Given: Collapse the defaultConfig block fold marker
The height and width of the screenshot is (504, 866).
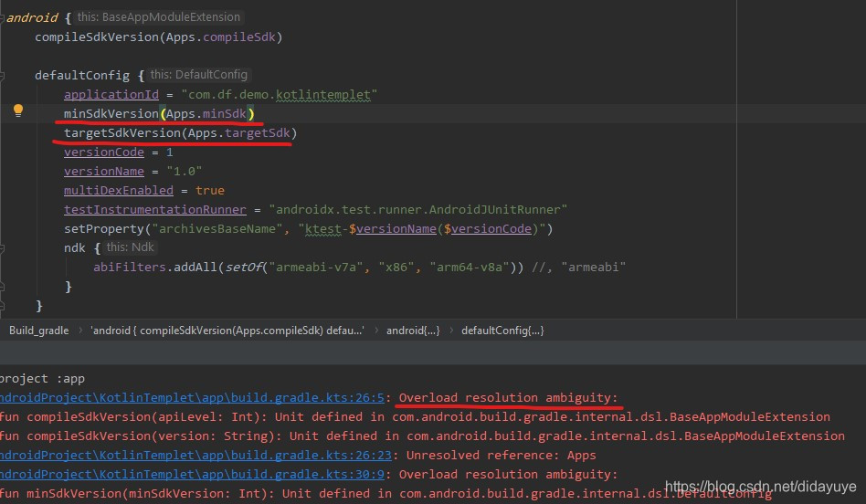Looking at the screenshot, I should point(2,76).
